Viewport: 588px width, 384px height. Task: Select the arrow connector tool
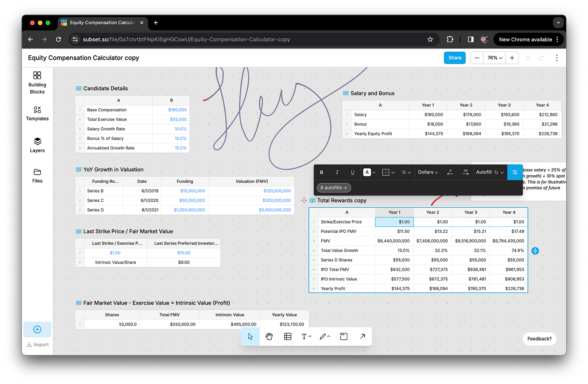pyautogui.click(x=363, y=336)
